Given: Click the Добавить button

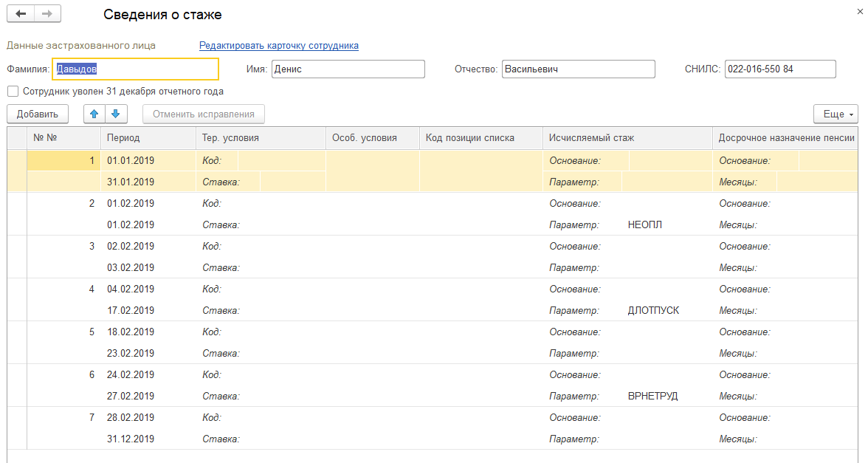Looking at the screenshot, I should tap(37, 114).
